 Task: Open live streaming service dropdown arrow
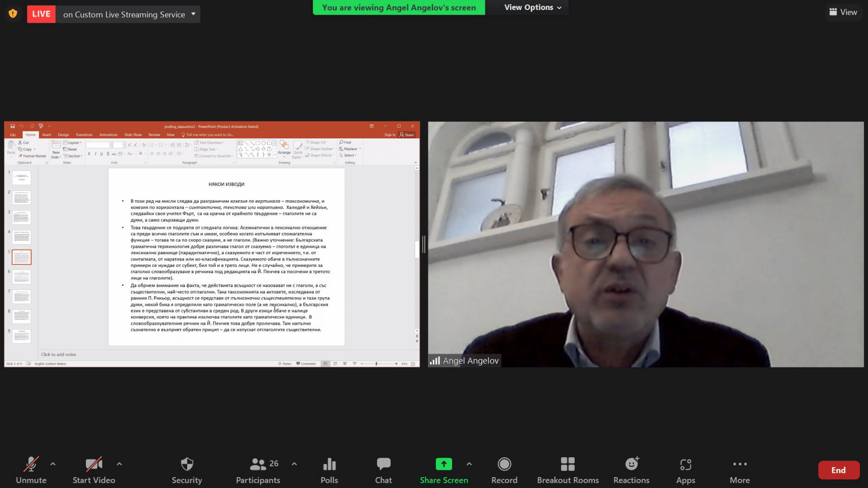tap(194, 14)
